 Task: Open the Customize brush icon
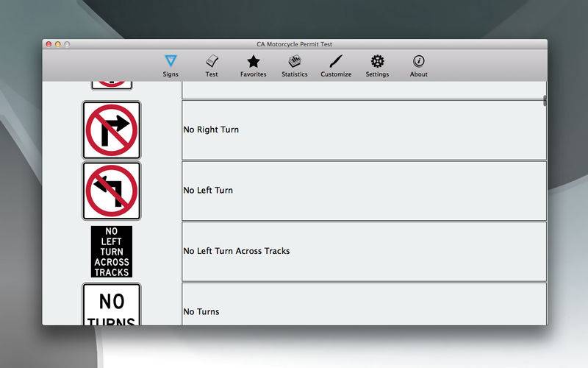(x=336, y=61)
